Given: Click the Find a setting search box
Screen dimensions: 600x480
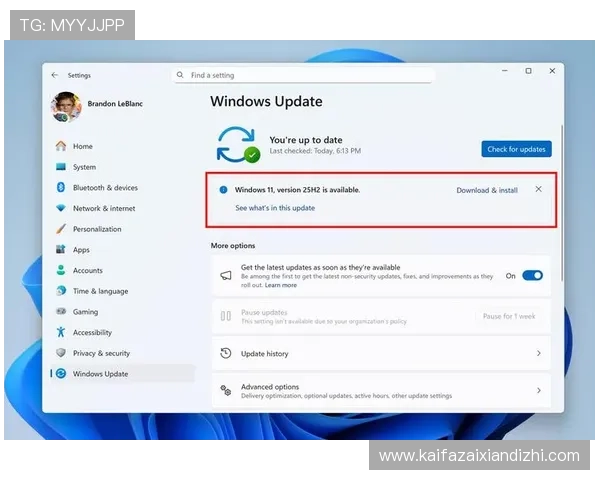Looking at the screenshot, I should coord(305,75).
